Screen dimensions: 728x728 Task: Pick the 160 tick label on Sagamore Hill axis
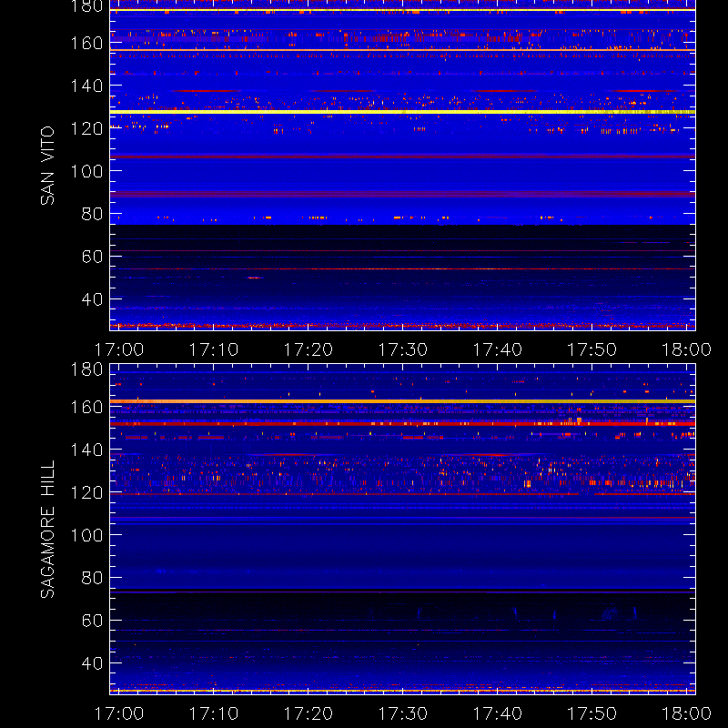pos(86,407)
